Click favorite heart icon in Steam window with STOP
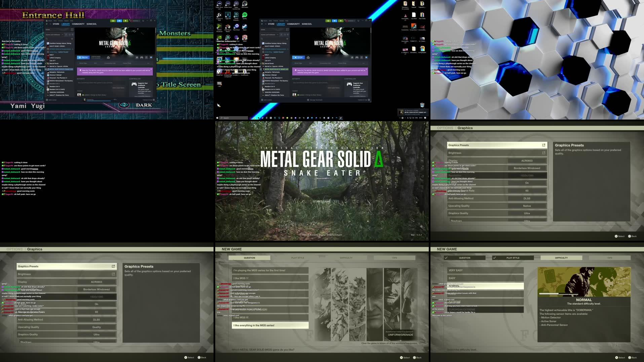The height and width of the screenshot is (362, 644). click(366, 57)
